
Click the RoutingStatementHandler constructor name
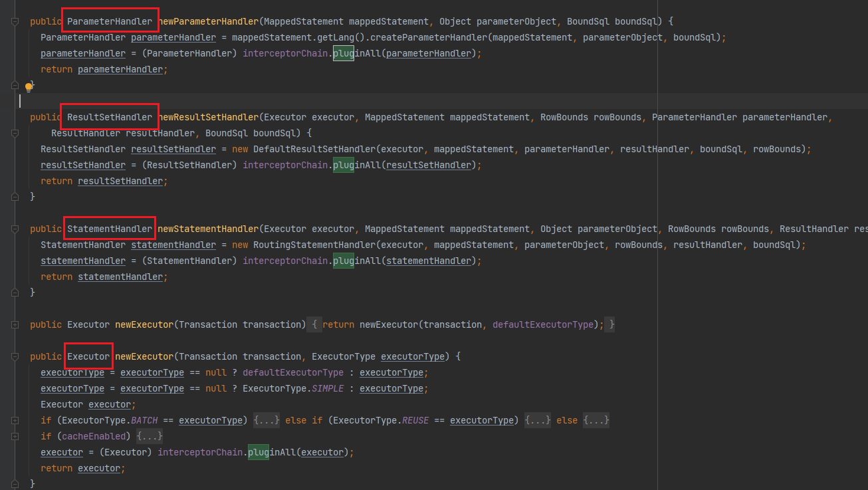coord(314,245)
